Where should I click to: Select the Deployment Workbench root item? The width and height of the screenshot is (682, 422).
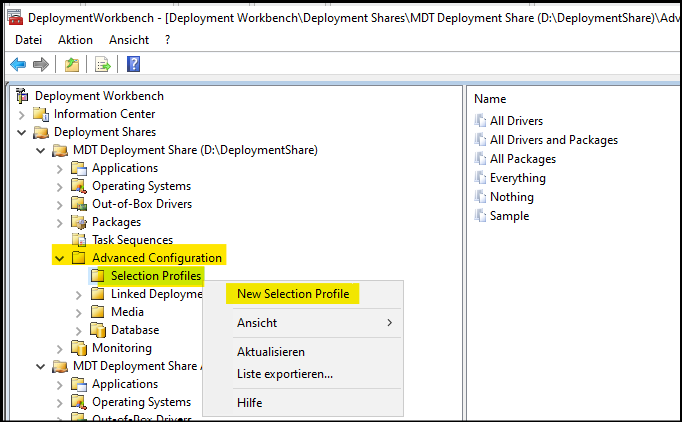pyautogui.click(x=99, y=96)
